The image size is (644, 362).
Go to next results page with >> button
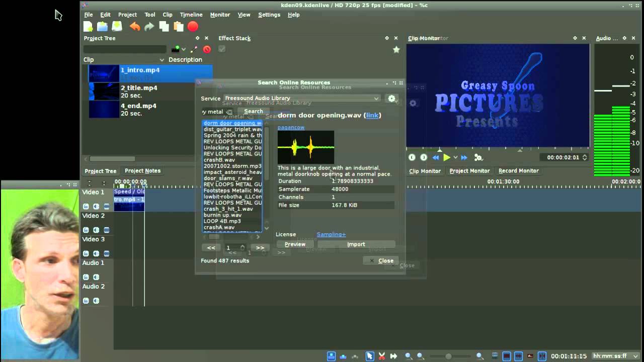260,248
